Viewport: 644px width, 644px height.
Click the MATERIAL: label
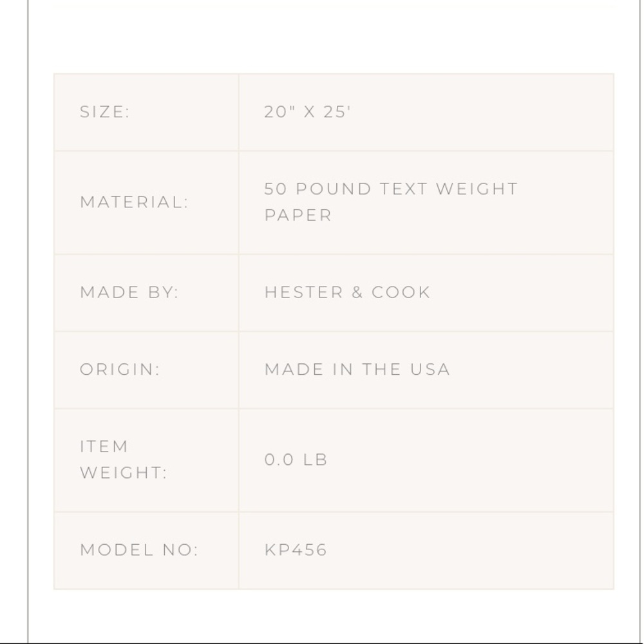134,202
